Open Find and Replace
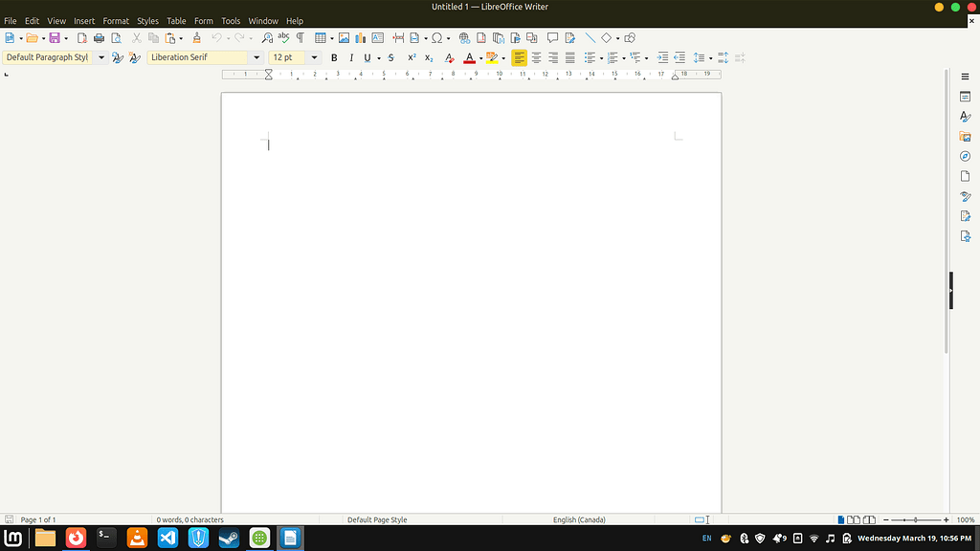 tap(267, 37)
